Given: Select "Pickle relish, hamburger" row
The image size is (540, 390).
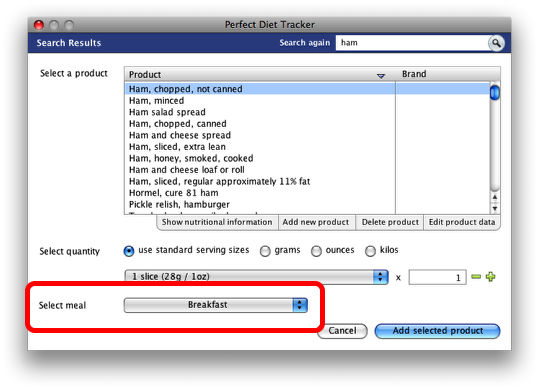Looking at the screenshot, I should (x=307, y=205).
